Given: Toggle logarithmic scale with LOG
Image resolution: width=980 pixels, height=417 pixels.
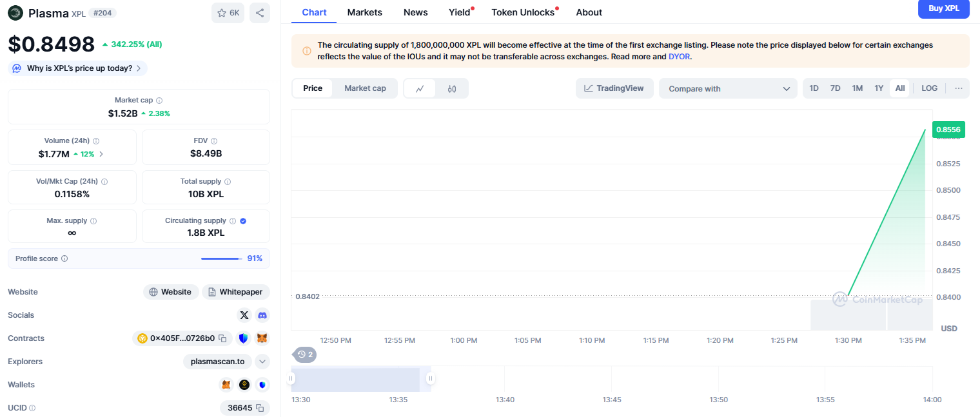Looking at the screenshot, I should pos(929,88).
